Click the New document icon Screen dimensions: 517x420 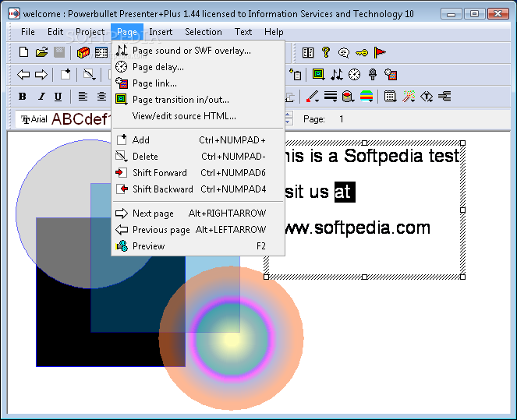point(23,52)
